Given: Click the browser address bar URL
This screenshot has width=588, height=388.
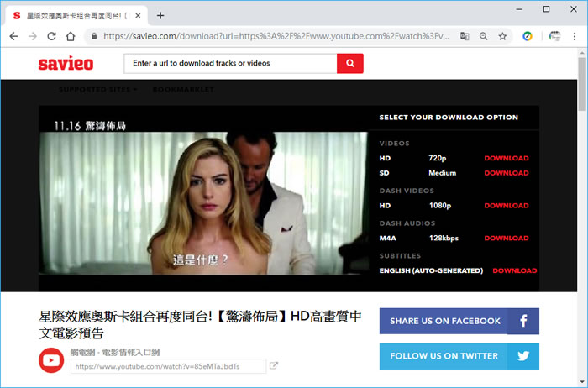Looking at the screenshot, I should point(276,36).
